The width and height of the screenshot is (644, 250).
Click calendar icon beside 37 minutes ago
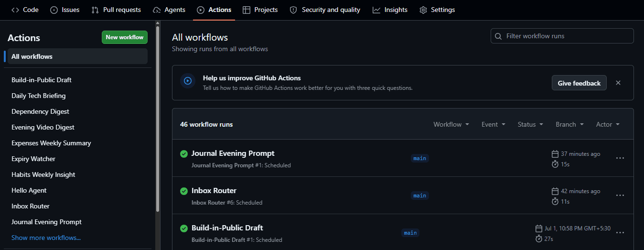click(x=555, y=154)
